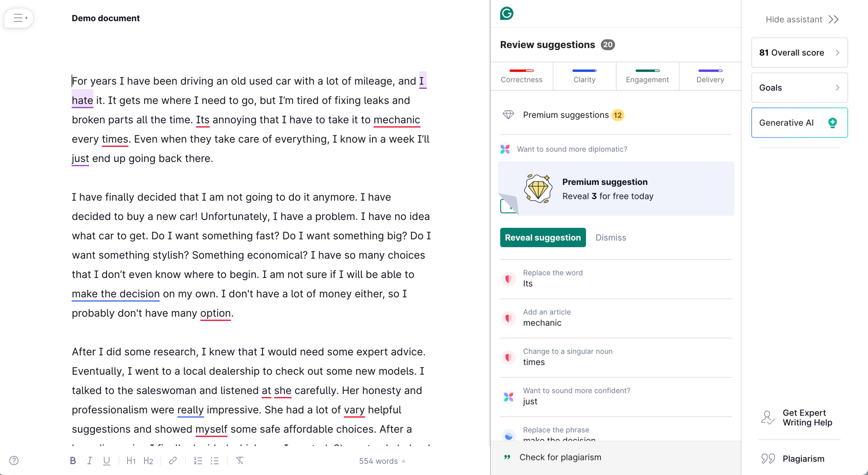Toggle underline formatting in bottom toolbar
868x475 pixels.
pyautogui.click(x=106, y=460)
